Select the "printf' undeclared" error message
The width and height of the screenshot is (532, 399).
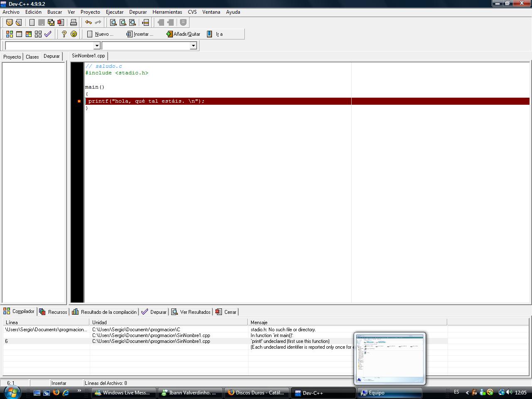point(290,341)
